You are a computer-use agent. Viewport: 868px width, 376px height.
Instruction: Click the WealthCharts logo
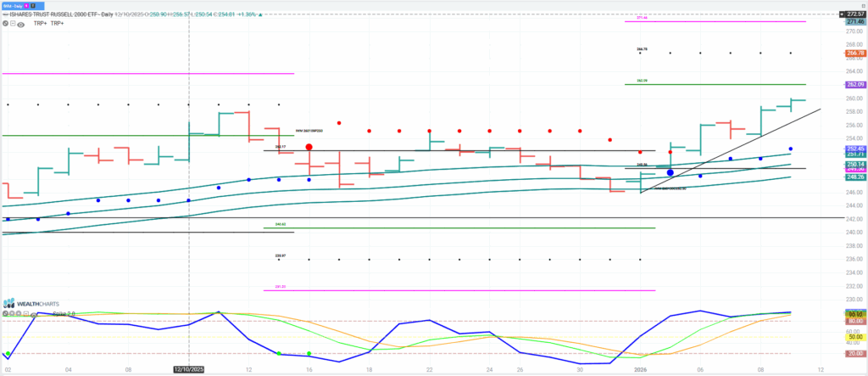click(32, 303)
